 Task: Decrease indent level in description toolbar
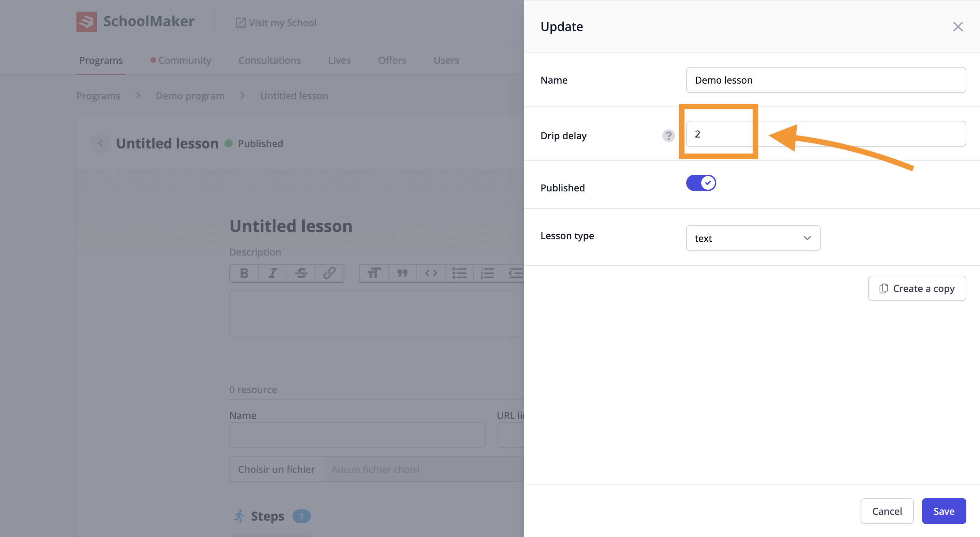pyautogui.click(x=514, y=273)
